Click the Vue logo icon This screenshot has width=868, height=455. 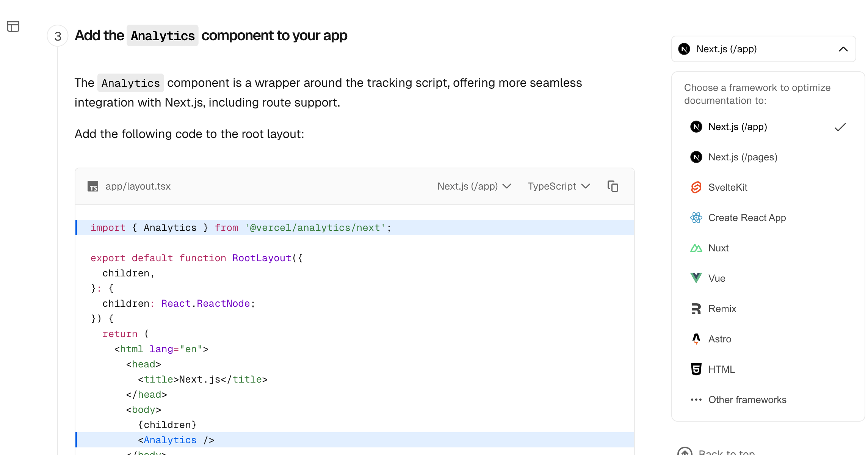click(696, 278)
